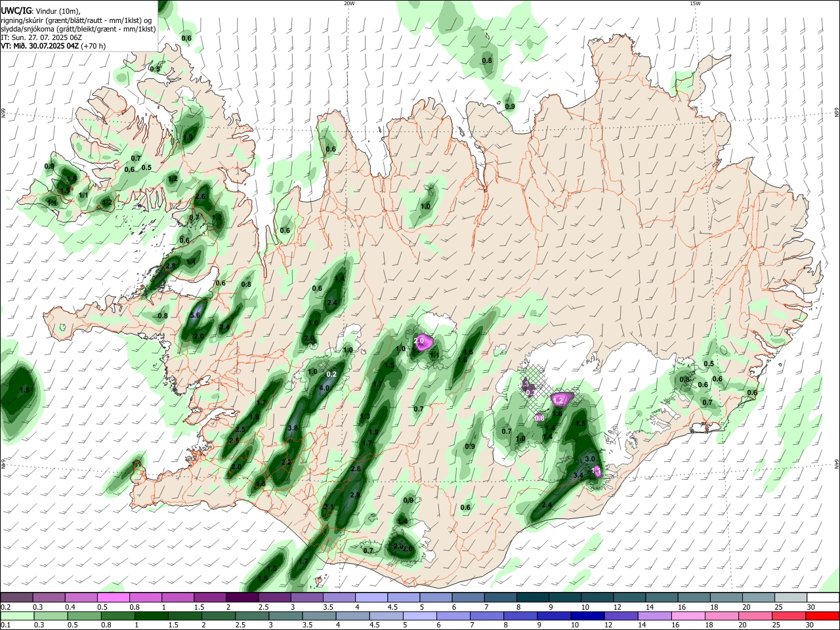Click the snow legend swatch labeled 0.2

pos(16,598)
